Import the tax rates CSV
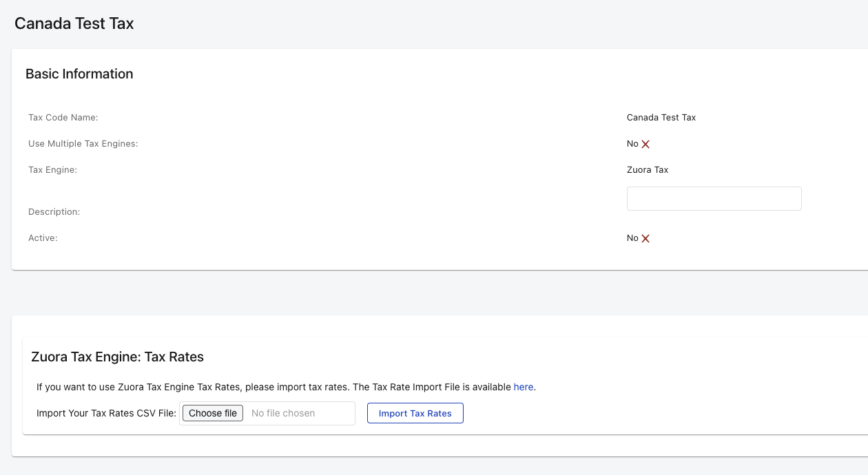 point(415,413)
